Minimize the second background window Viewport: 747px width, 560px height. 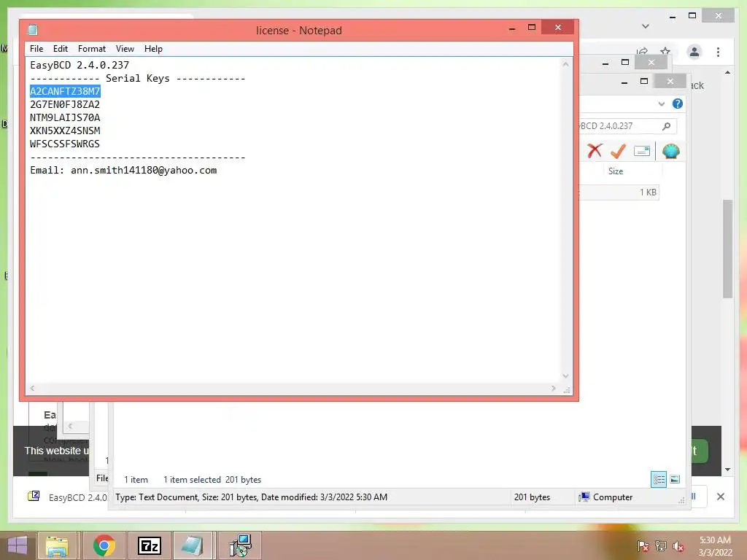[605, 63]
